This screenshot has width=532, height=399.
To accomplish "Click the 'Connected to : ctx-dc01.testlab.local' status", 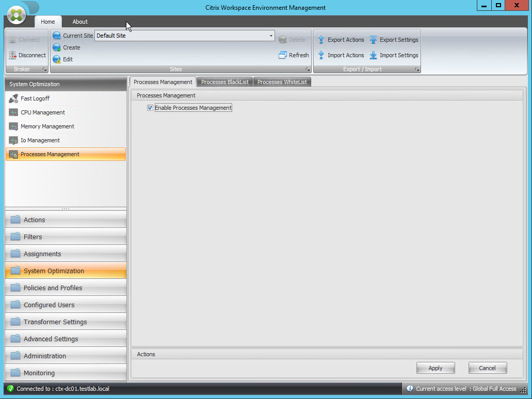I will tap(63, 389).
